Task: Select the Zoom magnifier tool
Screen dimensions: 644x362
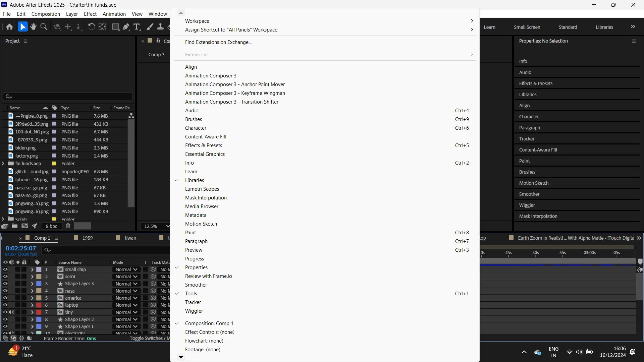Action: coord(44,27)
